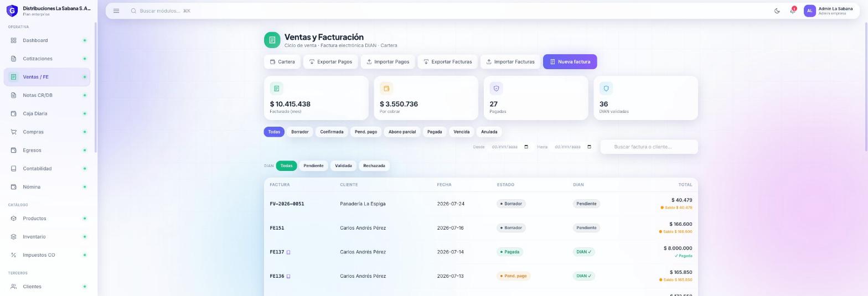
Task: Create a Nueva factura
Action: tap(570, 62)
